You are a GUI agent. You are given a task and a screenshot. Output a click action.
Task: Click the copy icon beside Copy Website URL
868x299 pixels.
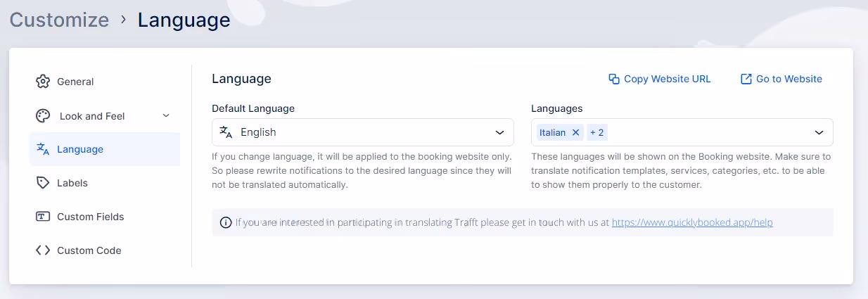tap(614, 79)
